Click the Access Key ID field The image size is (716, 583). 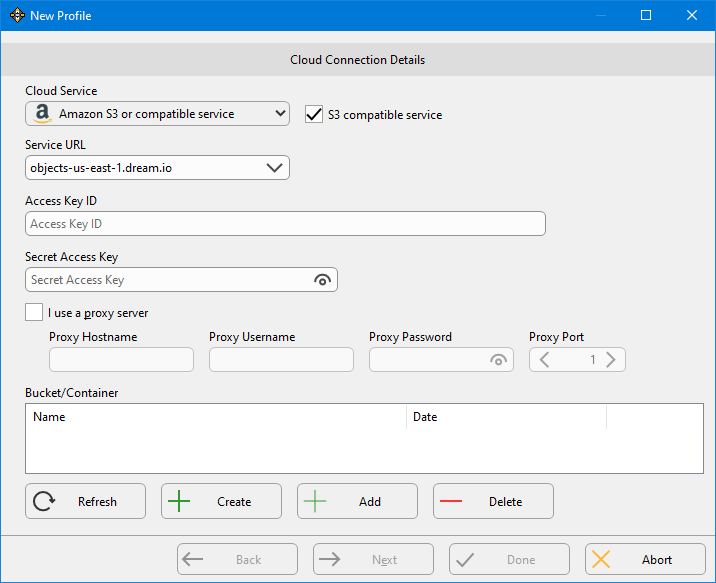[x=285, y=224]
